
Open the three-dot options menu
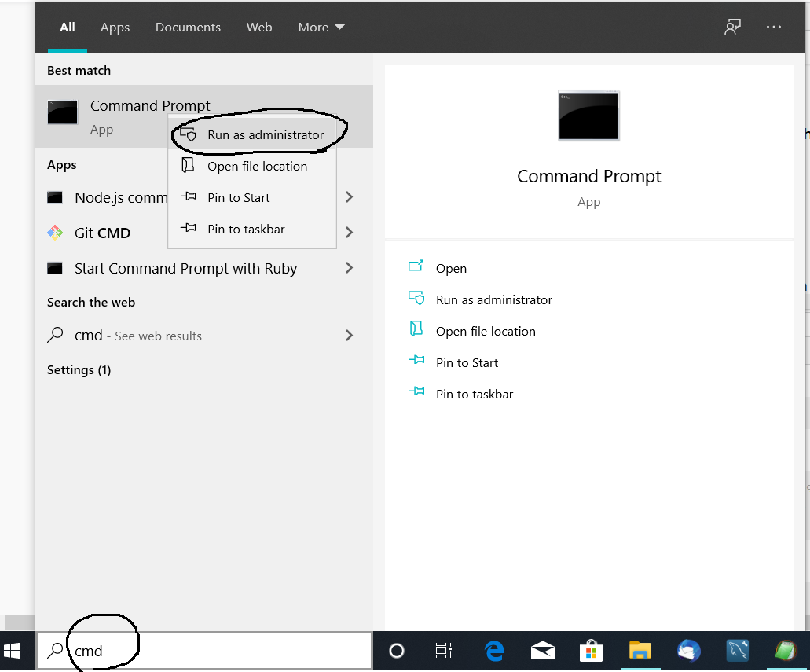click(773, 27)
